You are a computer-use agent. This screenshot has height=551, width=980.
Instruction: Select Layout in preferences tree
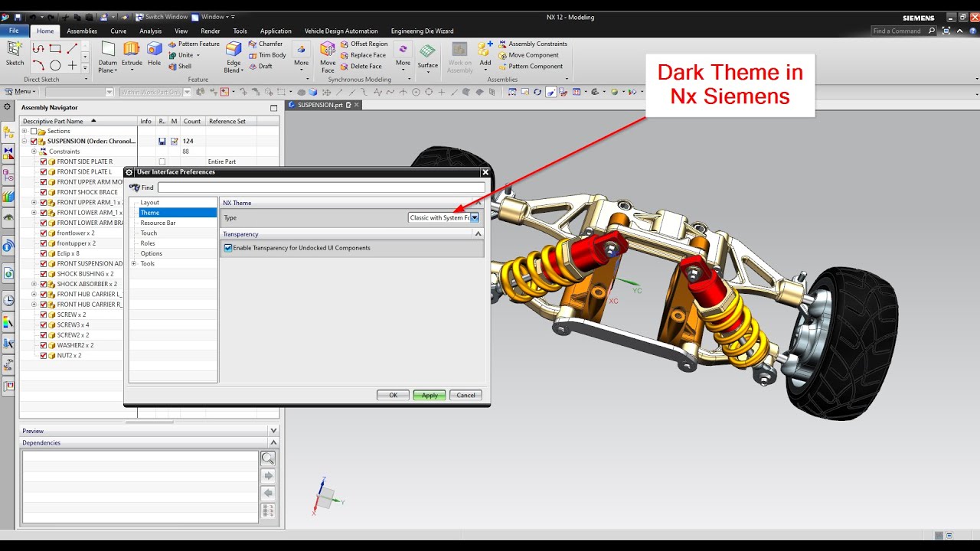[149, 203]
